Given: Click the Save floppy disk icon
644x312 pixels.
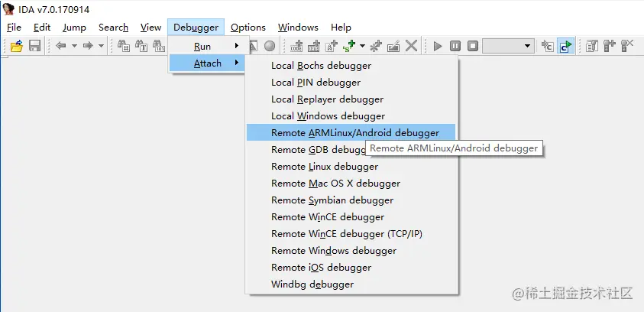Looking at the screenshot, I should coord(34,46).
